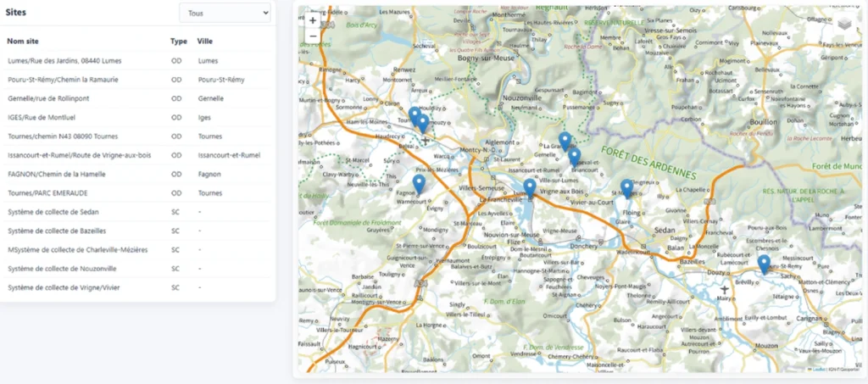
Task: Open the Tous site filter dropdown
Action: (225, 13)
